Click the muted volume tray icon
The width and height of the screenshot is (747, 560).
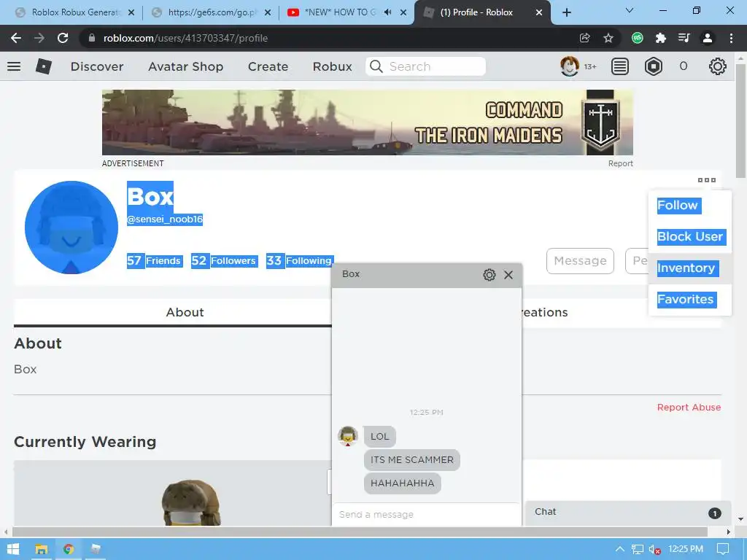(x=654, y=550)
